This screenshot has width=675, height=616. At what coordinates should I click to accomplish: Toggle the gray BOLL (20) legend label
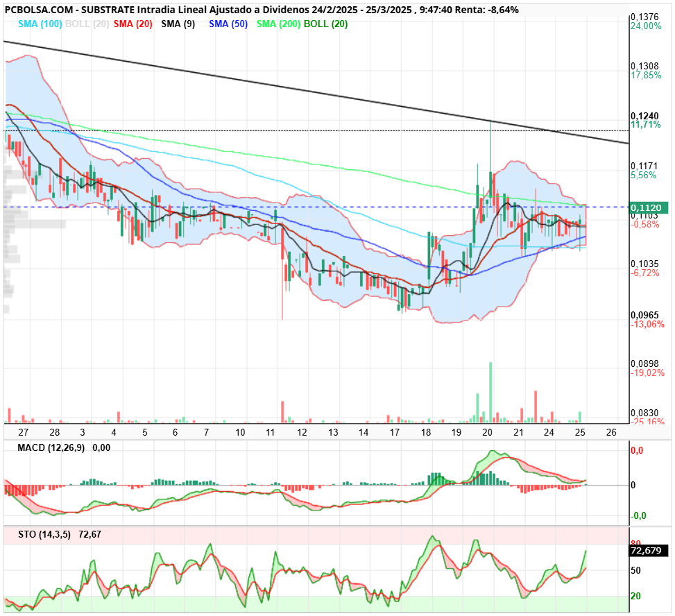coord(87,24)
